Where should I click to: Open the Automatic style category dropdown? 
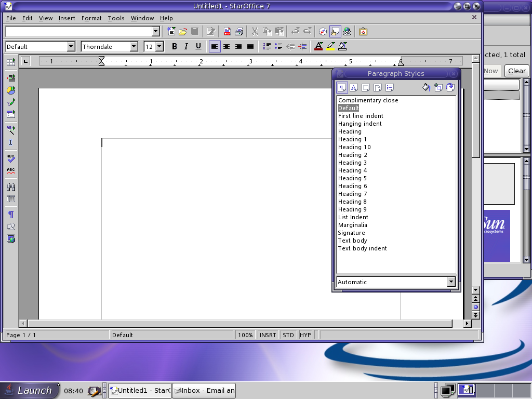pyautogui.click(x=451, y=282)
